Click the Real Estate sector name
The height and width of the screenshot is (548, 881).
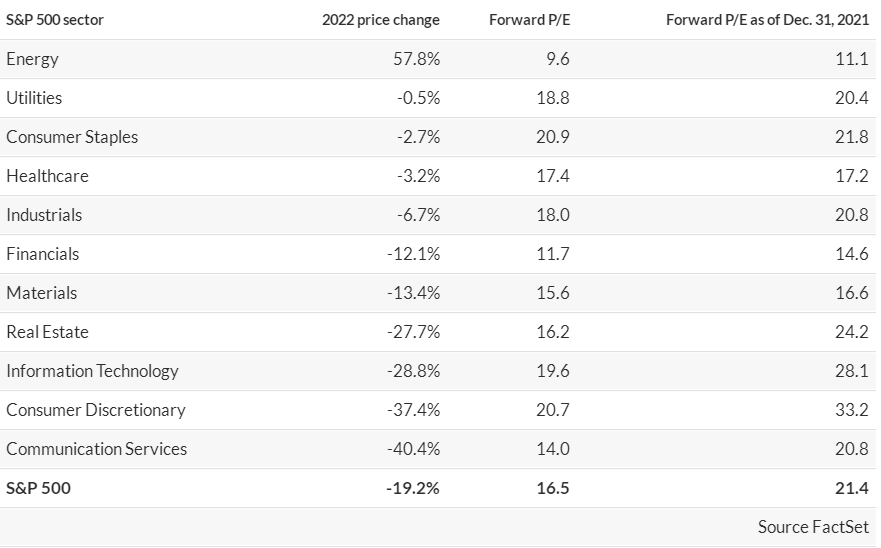[48, 332]
